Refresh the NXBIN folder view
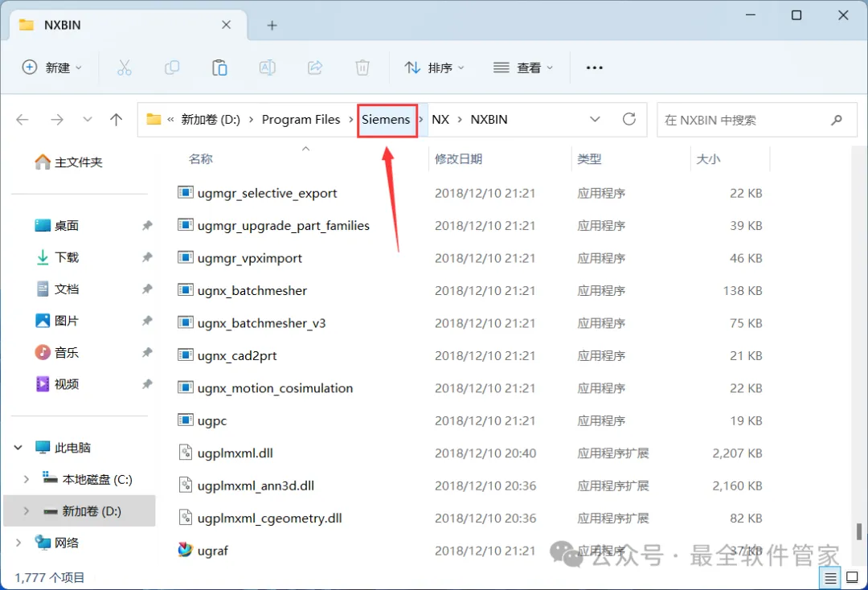This screenshot has width=868, height=590. click(x=628, y=119)
